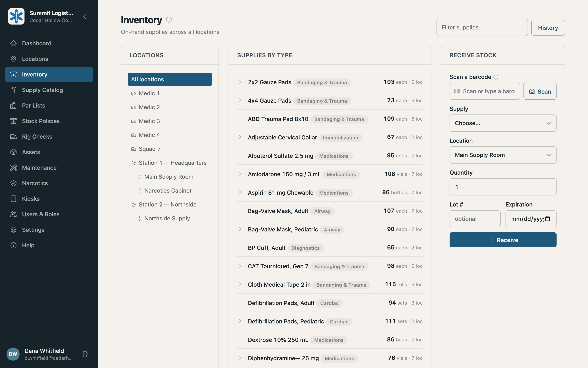Open the Narcotics section

tap(49, 183)
